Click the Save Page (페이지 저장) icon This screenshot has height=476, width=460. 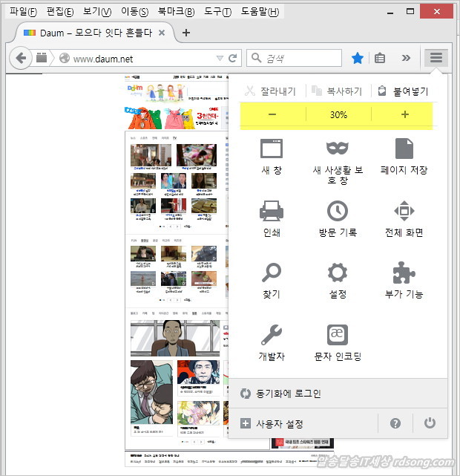coord(404,149)
